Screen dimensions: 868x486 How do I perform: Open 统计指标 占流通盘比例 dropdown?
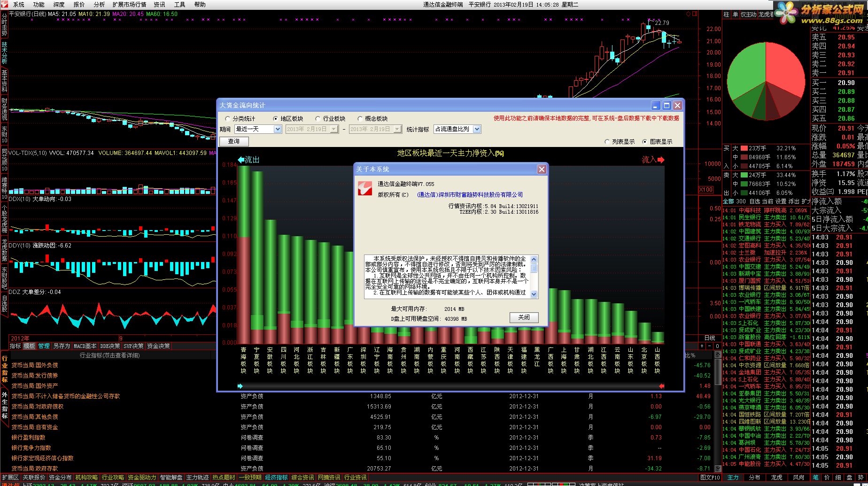[477, 129]
